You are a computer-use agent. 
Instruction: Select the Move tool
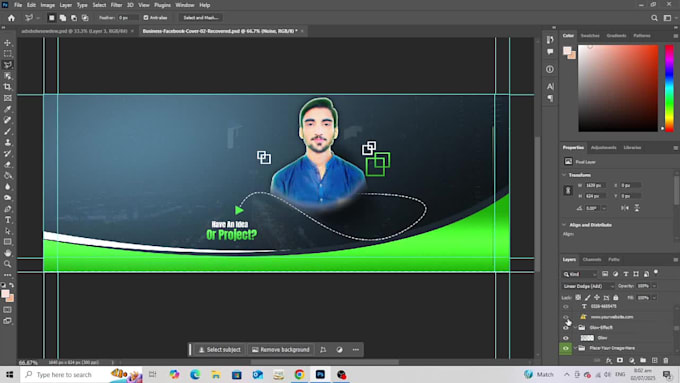tap(8, 43)
